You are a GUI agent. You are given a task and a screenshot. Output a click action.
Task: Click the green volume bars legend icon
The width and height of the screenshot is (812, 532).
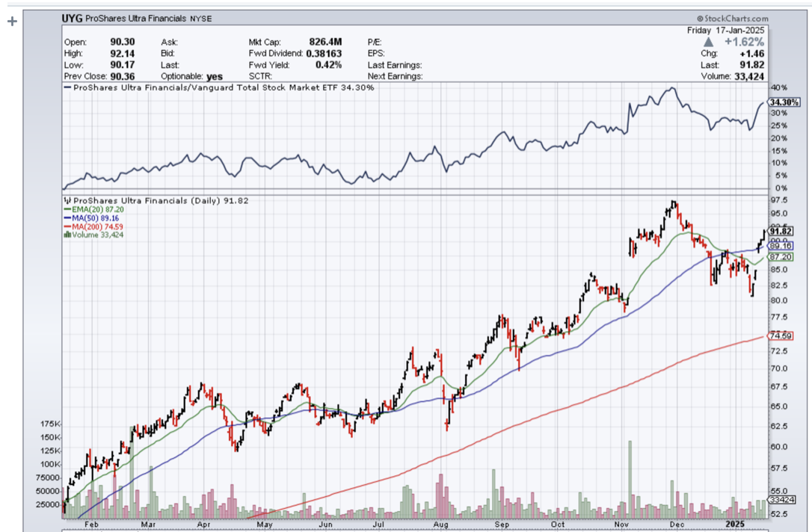pos(67,234)
